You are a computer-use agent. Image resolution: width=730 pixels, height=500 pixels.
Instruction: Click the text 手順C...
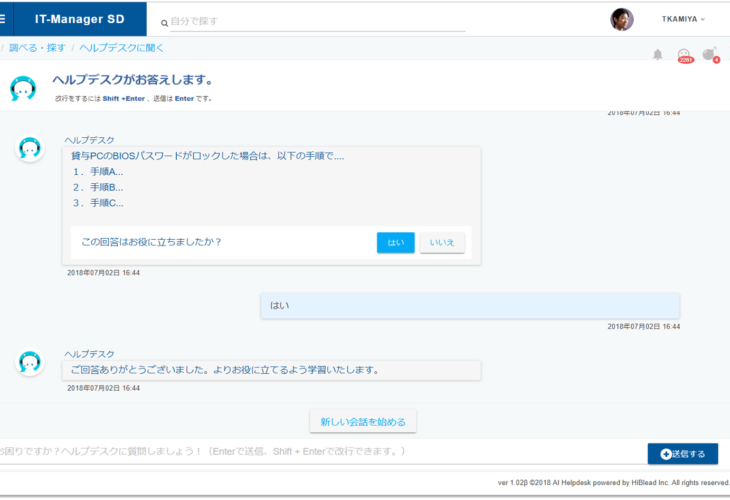(x=107, y=203)
